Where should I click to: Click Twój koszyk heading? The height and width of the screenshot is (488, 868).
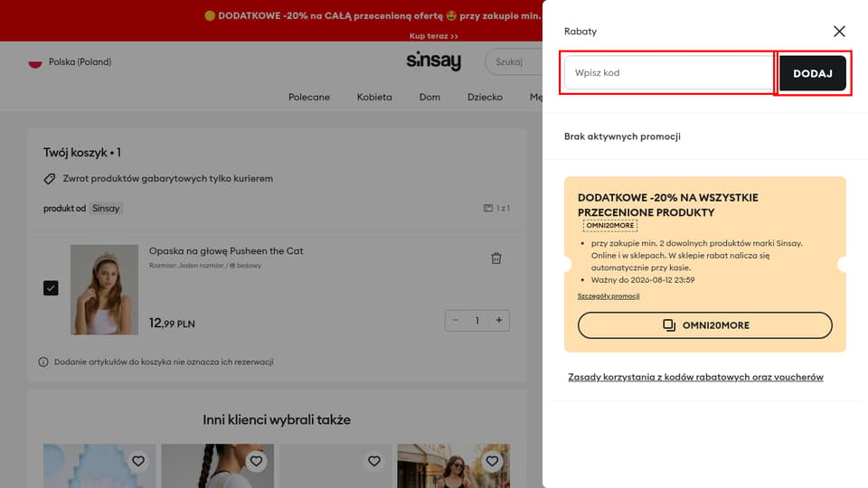click(x=82, y=153)
